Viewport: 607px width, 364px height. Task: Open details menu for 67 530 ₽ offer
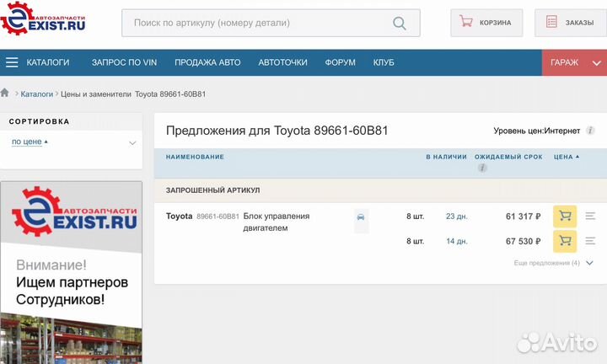coord(590,241)
